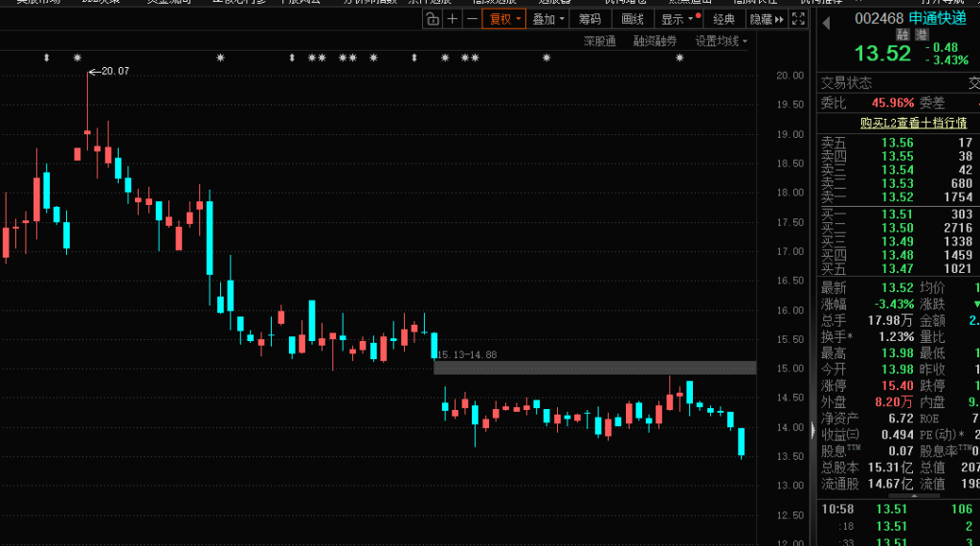Open the 复权 dropdown

coord(504,19)
